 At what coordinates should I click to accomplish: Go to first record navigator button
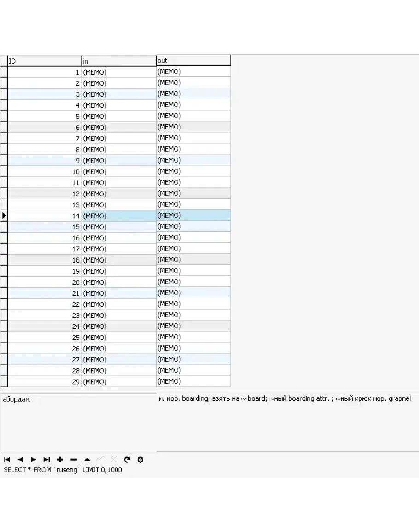pos(7,460)
